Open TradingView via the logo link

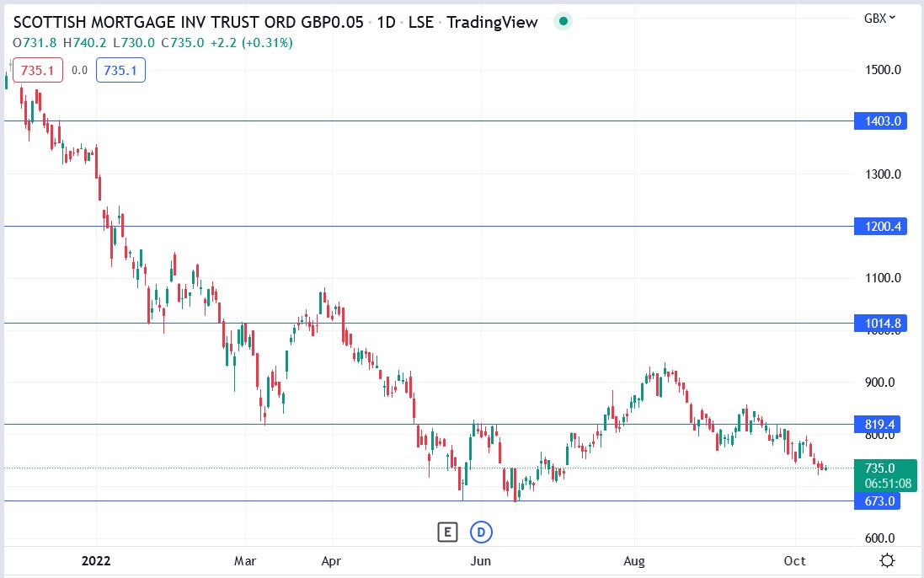click(493, 23)
